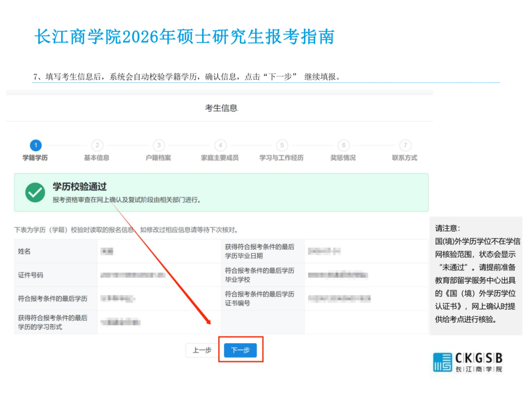This screenshot has width=532, height=399.
Task: Select step 2 circle 基本信息
Action: (97, 145)
